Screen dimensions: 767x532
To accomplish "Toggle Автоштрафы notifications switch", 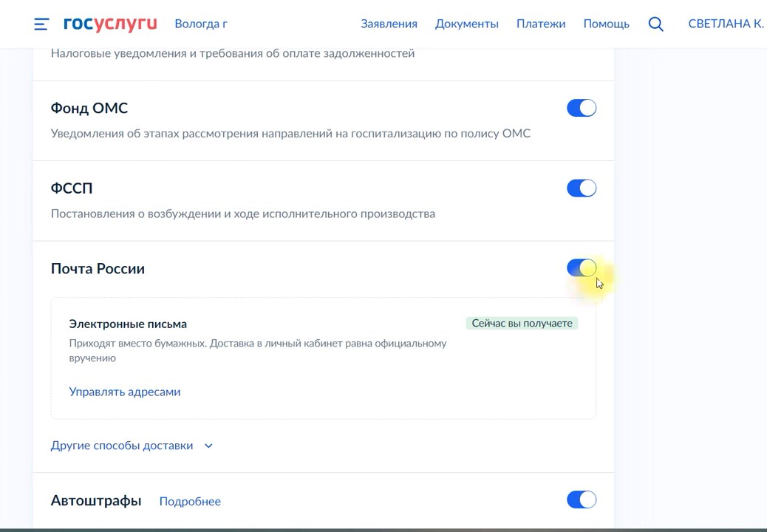I will [x=581, y=500].
